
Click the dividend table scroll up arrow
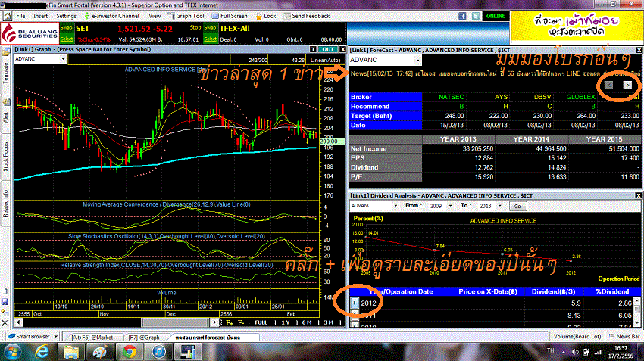coord(637,300)
